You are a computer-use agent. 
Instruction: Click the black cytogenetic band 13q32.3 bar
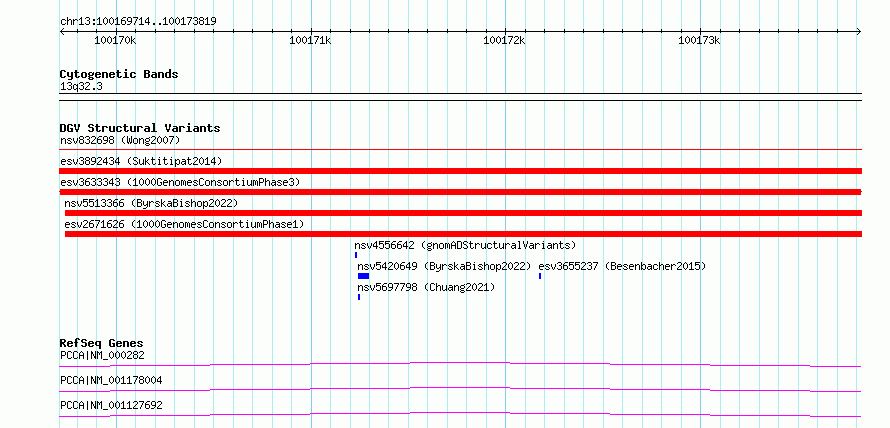tap(461, 97)
